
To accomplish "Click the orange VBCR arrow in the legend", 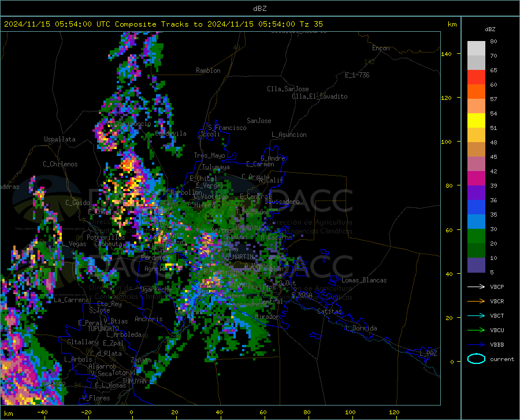I will click(x=476, y=302).
